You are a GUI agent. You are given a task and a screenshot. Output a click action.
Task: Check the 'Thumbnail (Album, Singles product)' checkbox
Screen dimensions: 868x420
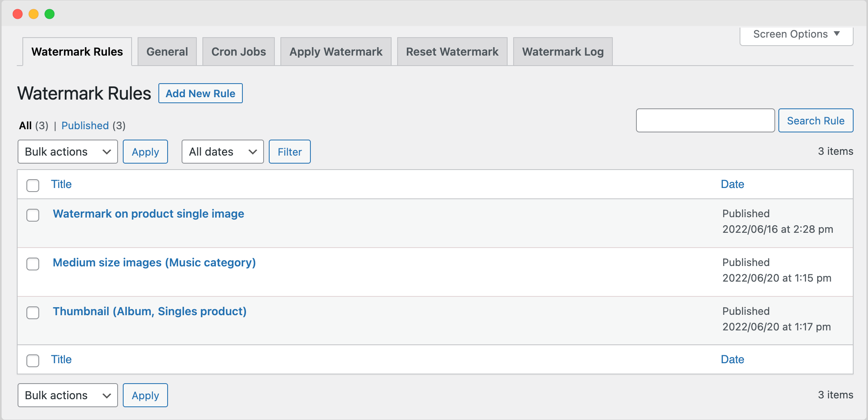click(x=33, y=313)
